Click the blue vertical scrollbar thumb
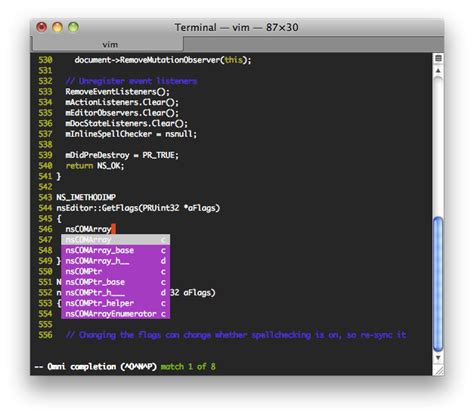 [438, 284]
